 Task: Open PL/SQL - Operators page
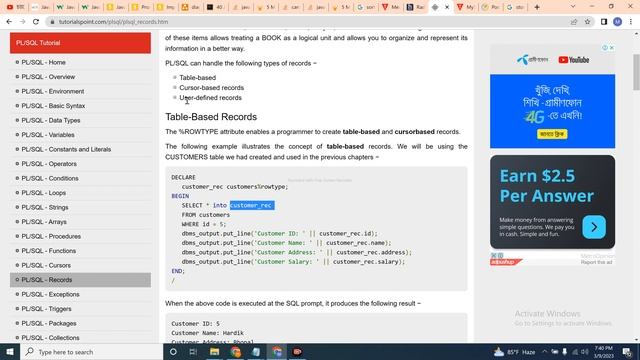pos(49,164)
